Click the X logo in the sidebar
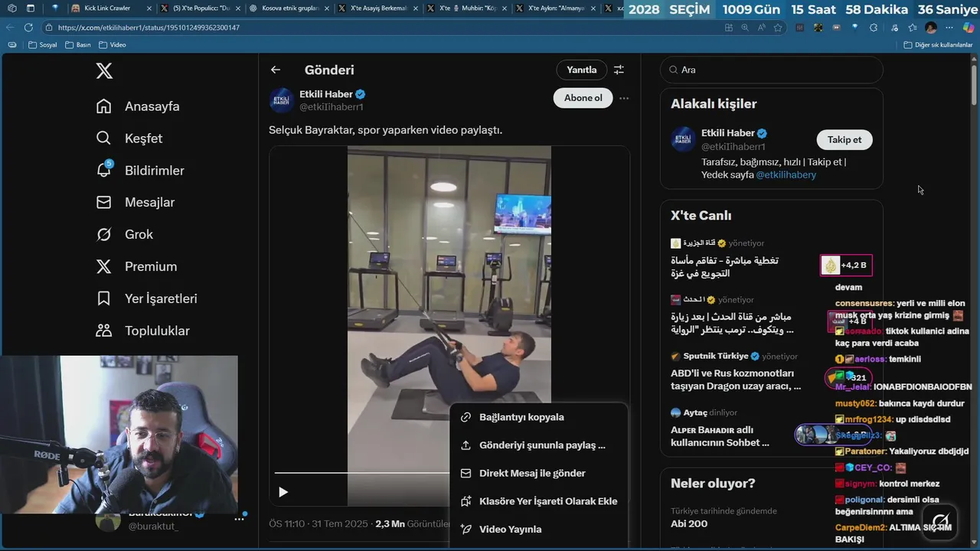The height and width of the screenshot is (551, 980). 104,71
